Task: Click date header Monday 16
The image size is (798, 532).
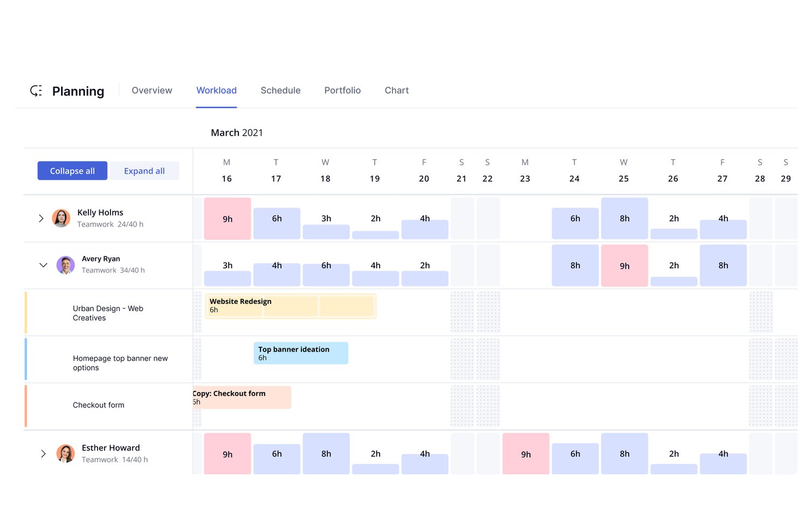Action: pyautogui.click(x=226, y=170)
